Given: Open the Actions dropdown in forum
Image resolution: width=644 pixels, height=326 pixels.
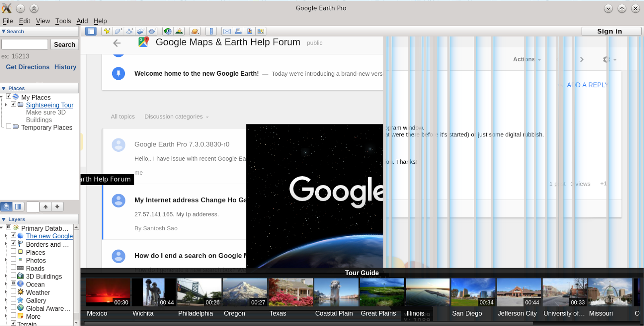Looking at the screenshot, I should pyautogui.click(x=527, y=59).
